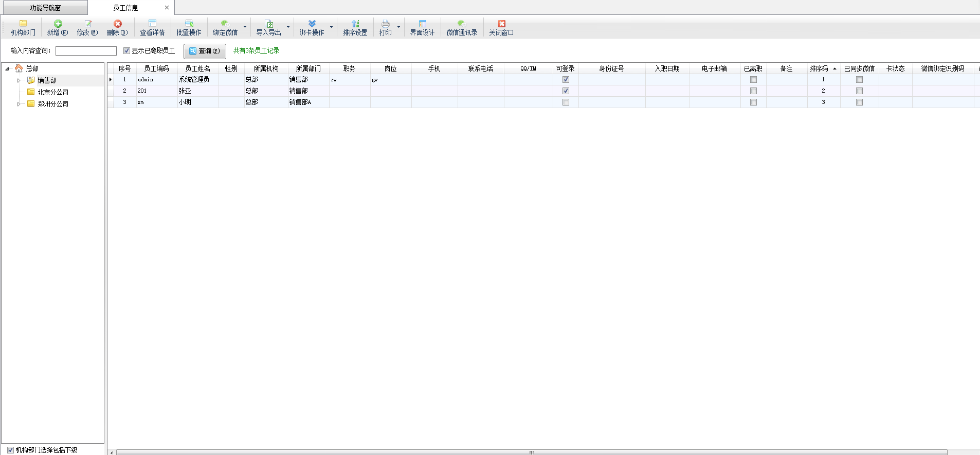Select 北京分公司 in the tree
The width and height of the screenshot is (980, 455).
[52, 92]
